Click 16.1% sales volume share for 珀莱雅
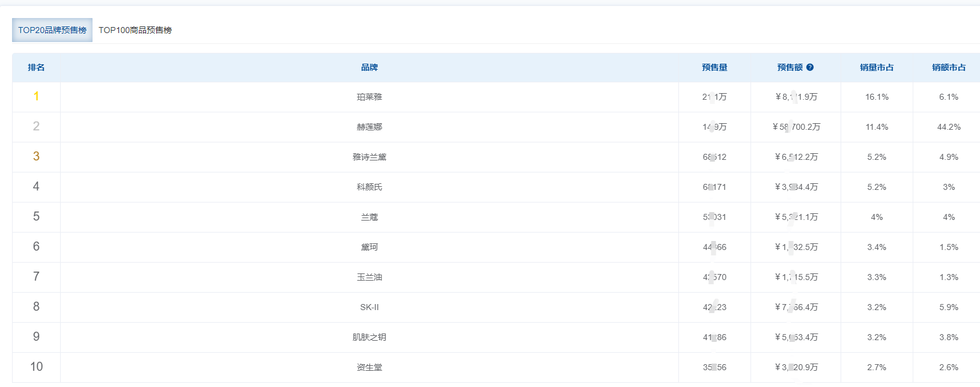Image resolution: width=980 pixels, height=387 pixels. pos(877,97)
